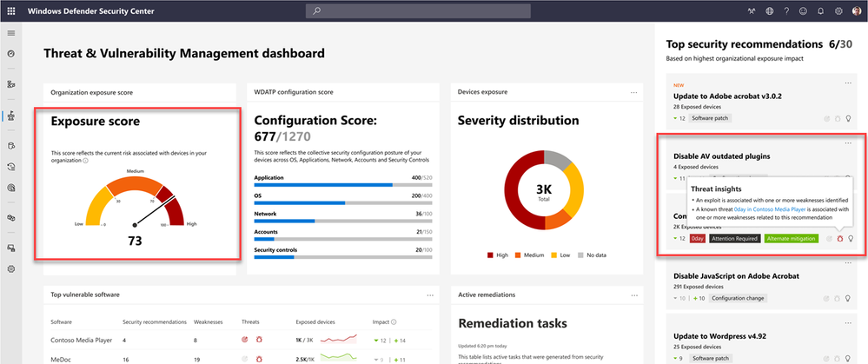Screen dimensions: 868x364
Task: Click red target icon in Contoso Media Player row
Action: (x=245, y=340)
